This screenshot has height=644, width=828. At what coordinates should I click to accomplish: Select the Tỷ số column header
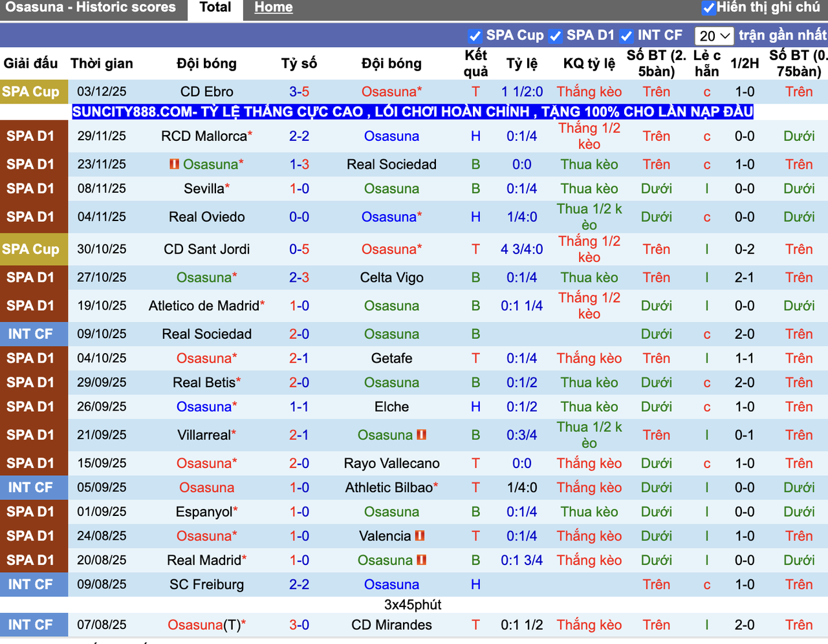click(299, 63)
